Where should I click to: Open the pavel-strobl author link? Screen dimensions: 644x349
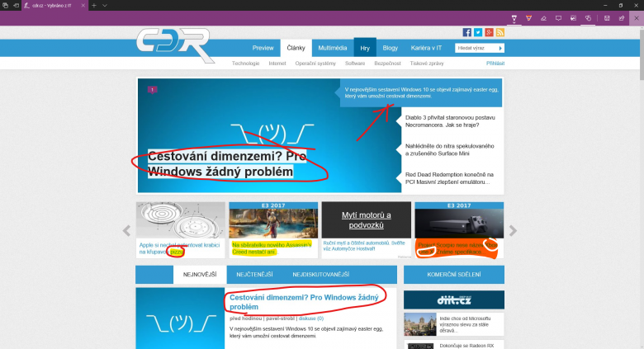[280, 318]
